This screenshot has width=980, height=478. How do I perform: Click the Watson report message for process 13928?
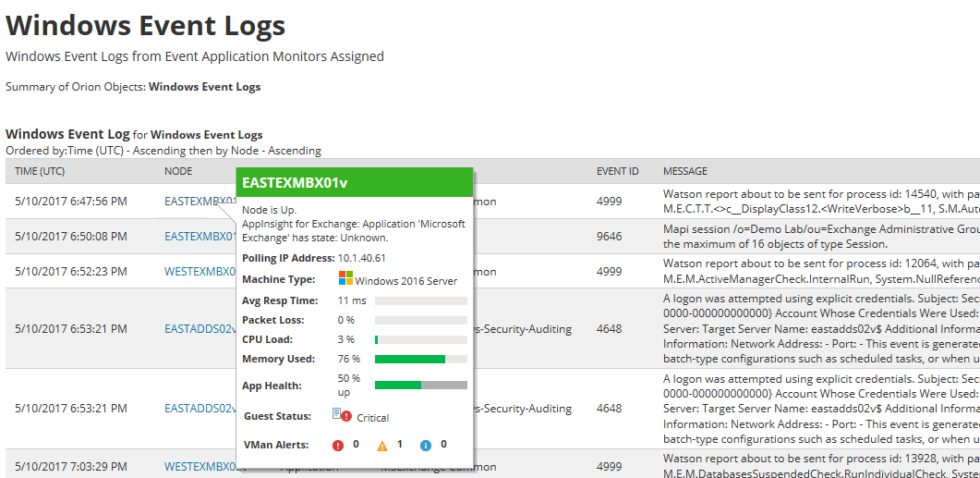tap(821, 466)
